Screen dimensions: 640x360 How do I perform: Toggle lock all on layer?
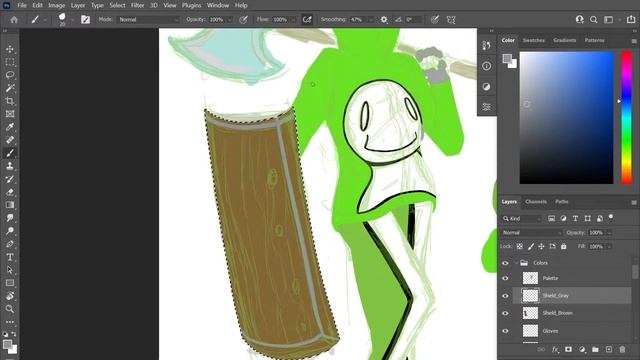(x=564, y=247)
